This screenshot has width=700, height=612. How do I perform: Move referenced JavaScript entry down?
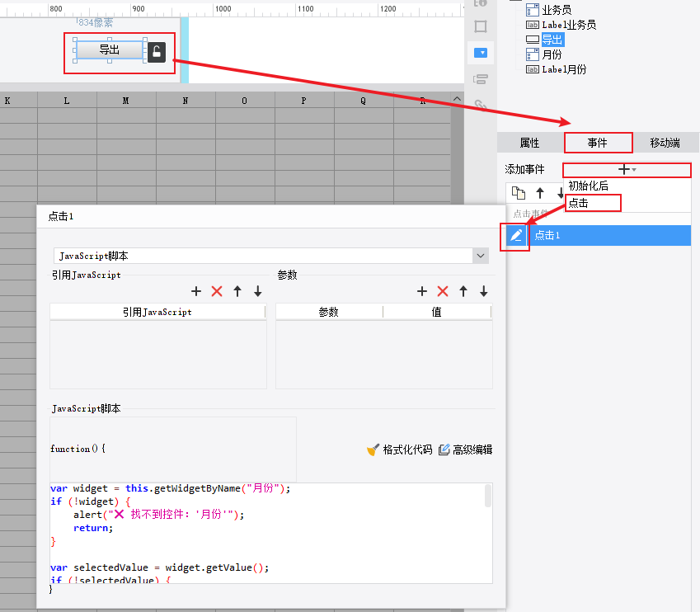click(258, 292)
